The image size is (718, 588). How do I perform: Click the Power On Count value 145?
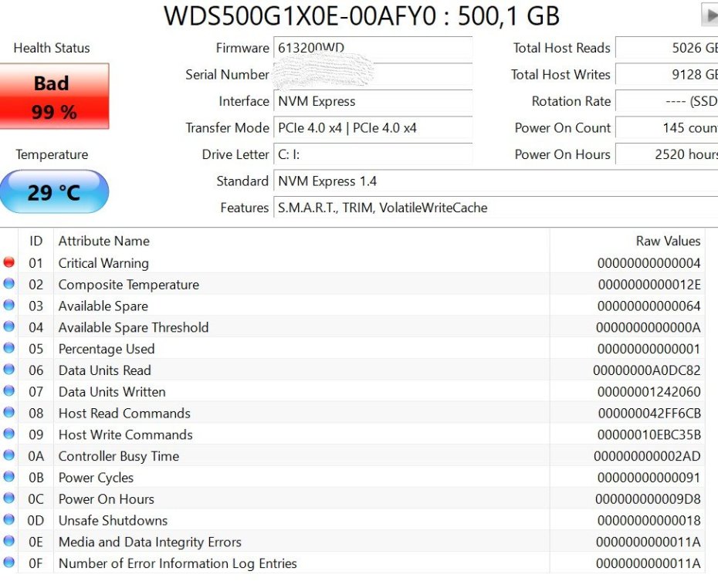point(667,127)
